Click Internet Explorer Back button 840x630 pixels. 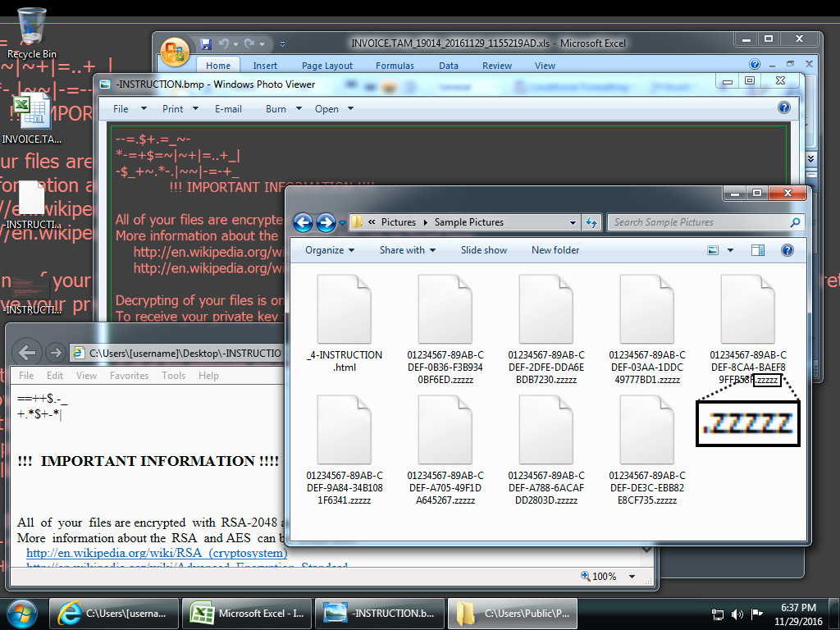point(27,353)
